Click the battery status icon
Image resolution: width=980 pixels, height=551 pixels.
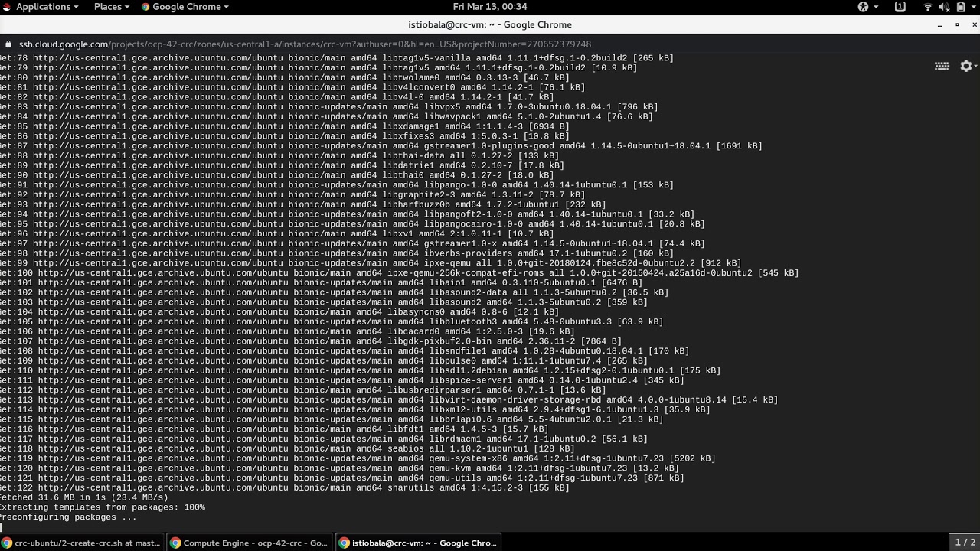[960, 6]
